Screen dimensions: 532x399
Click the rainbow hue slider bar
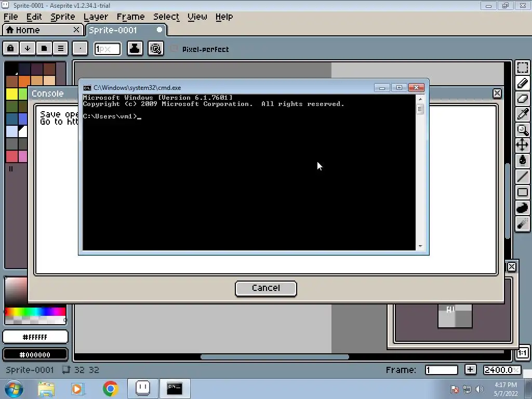pos(35,312)
